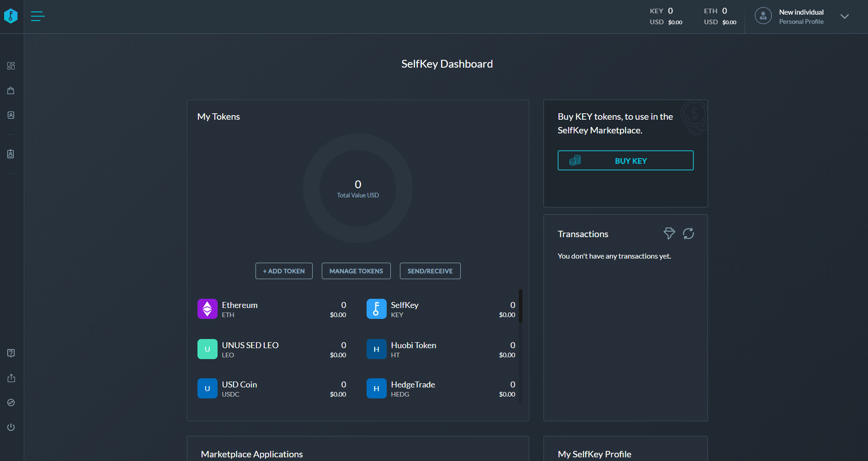This screenshot has height=461, width=868.
Task: Open Help question mark sidebar icon
Action: tap(11, 353)
